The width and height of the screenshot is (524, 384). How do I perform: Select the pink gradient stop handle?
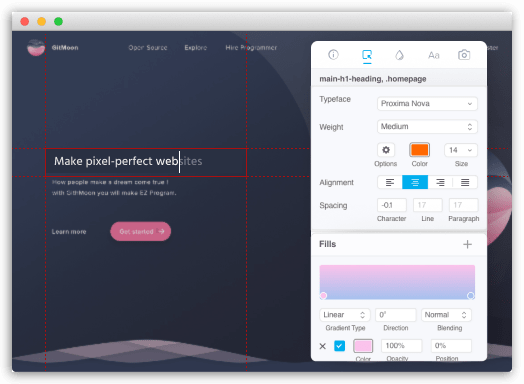tap(323, 295)
